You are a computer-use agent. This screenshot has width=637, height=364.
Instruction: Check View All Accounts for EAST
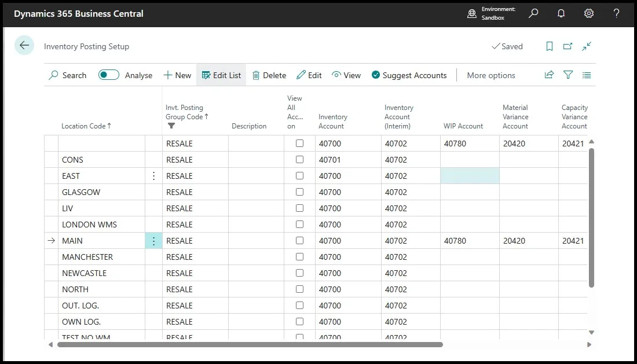299,176
